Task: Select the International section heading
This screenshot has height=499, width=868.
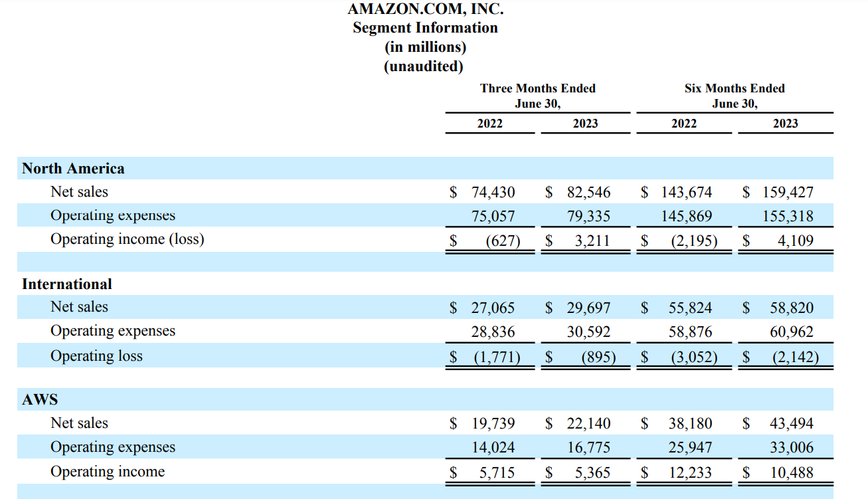Action: 67,284
